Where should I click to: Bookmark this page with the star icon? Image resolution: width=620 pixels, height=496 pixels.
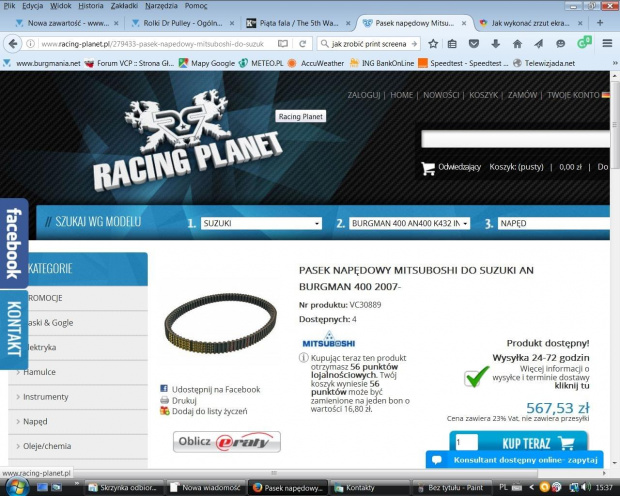tap(433, 44)
